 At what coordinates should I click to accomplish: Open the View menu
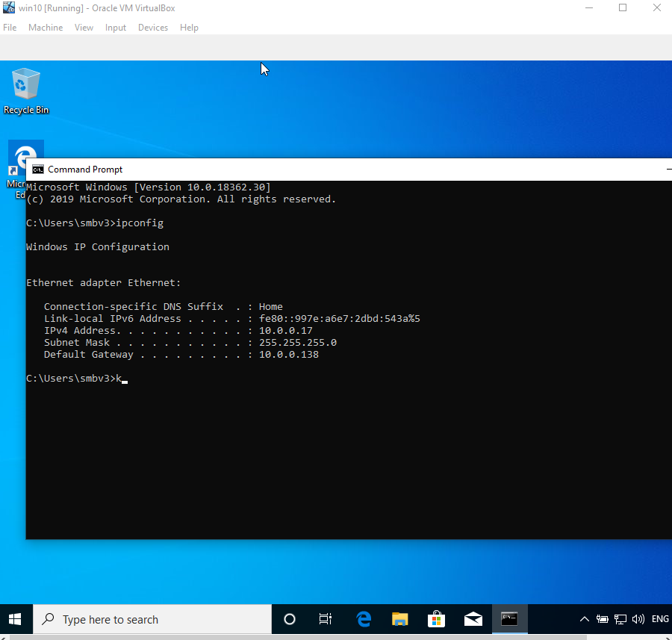click(x=84, y=28)
